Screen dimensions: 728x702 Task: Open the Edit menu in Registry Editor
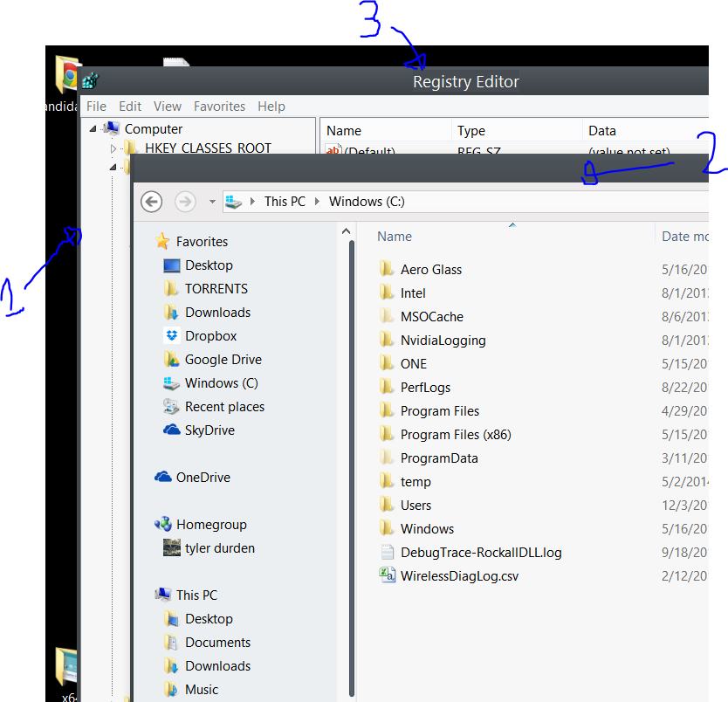(130, 107)
